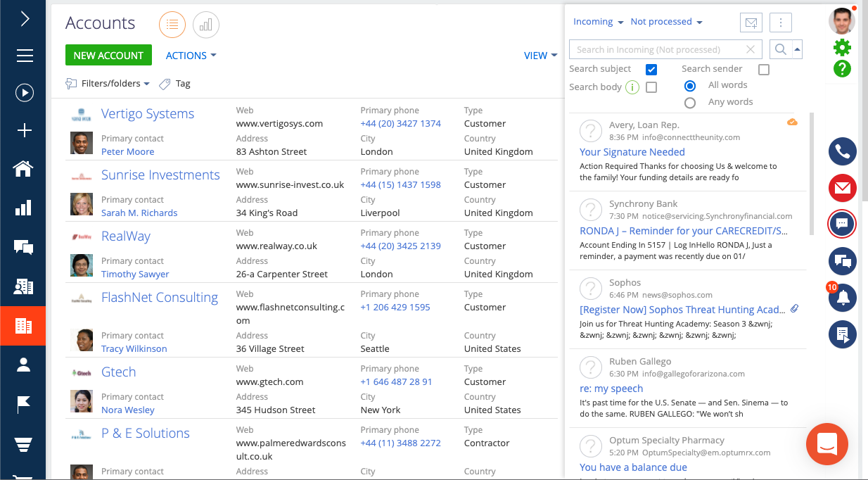Open the Home icon in the left sidebar

[23, 169]
